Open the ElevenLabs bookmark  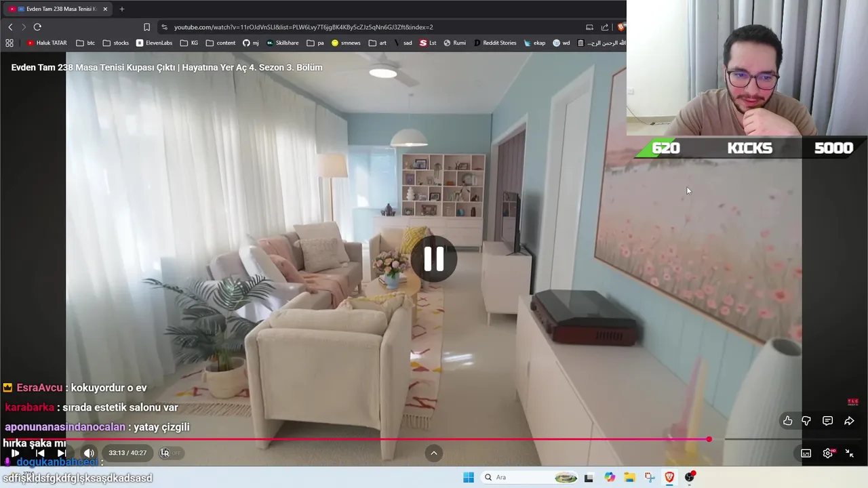tap(154, 43)
